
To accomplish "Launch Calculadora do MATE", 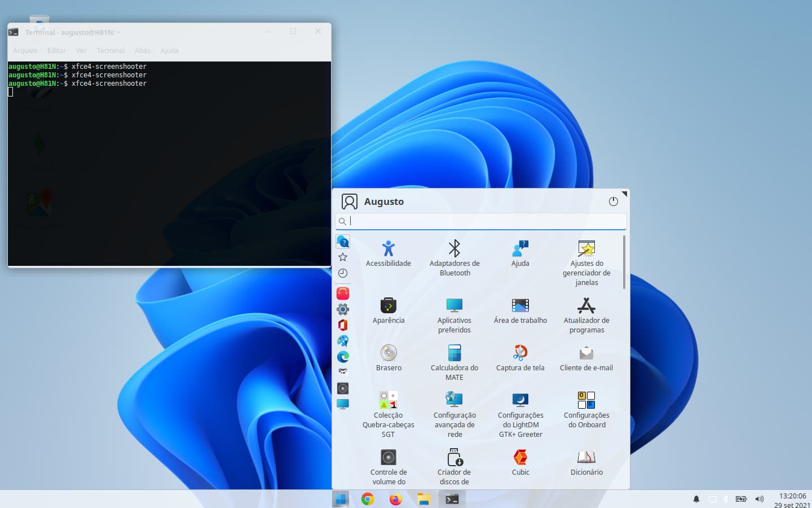I will [x=454, y=361].
